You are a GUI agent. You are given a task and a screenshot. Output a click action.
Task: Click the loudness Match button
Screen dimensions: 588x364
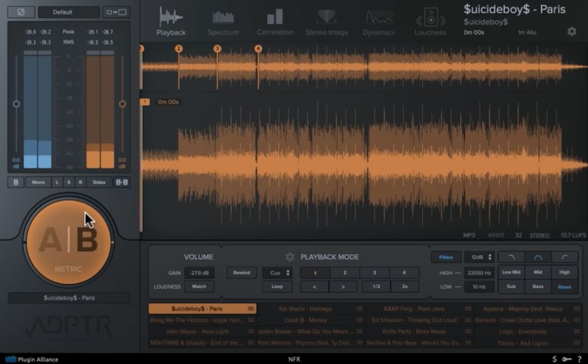[x=199, y=286]
